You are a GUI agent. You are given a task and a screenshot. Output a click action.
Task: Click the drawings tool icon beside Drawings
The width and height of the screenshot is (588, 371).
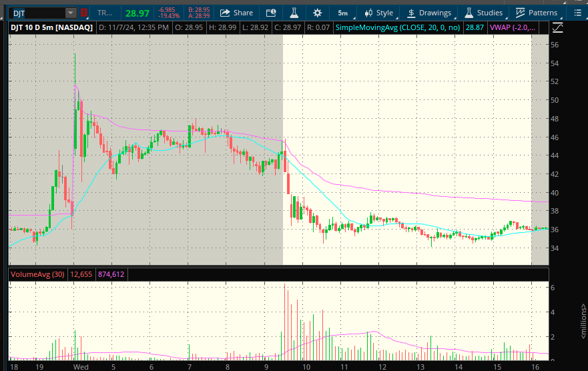(x=411, y=13)
